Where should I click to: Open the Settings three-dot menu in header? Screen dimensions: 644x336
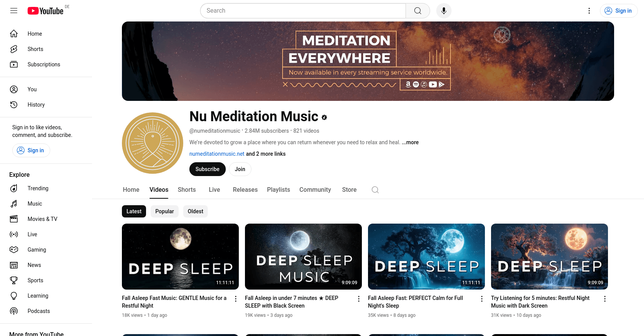(x=589, y=11)
